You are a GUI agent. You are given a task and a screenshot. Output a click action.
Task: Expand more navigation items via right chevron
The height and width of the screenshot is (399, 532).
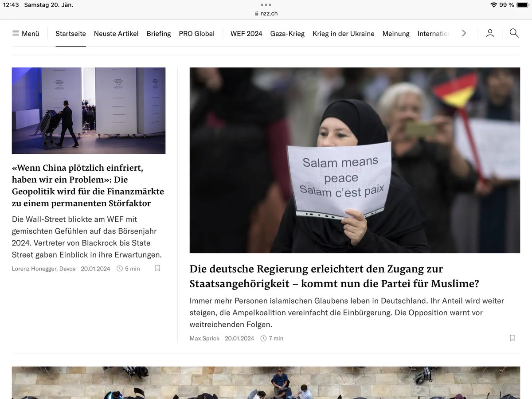(x=464, y=33)
